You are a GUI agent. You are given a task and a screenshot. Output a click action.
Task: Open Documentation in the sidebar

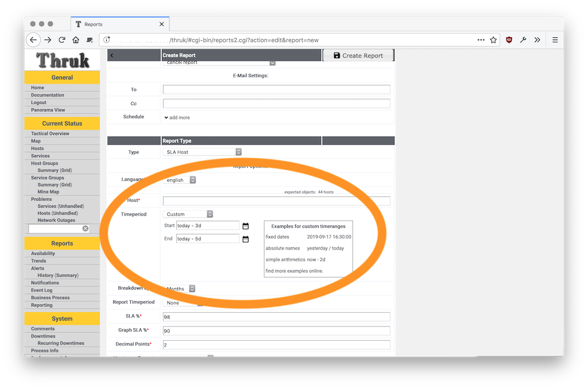coord(48,95)
